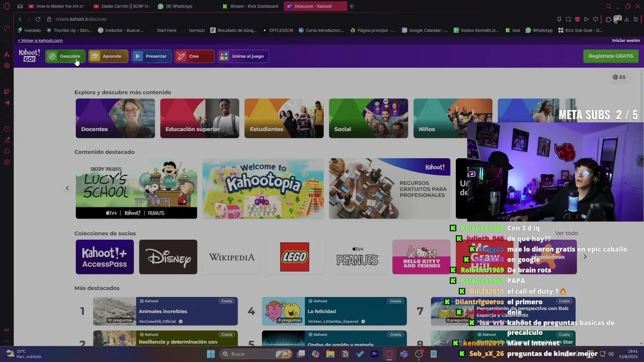The width and height of the screenshot is (644, 362).
Task: Open ChatGPT from the Opera sidebar
Action: 7,65
